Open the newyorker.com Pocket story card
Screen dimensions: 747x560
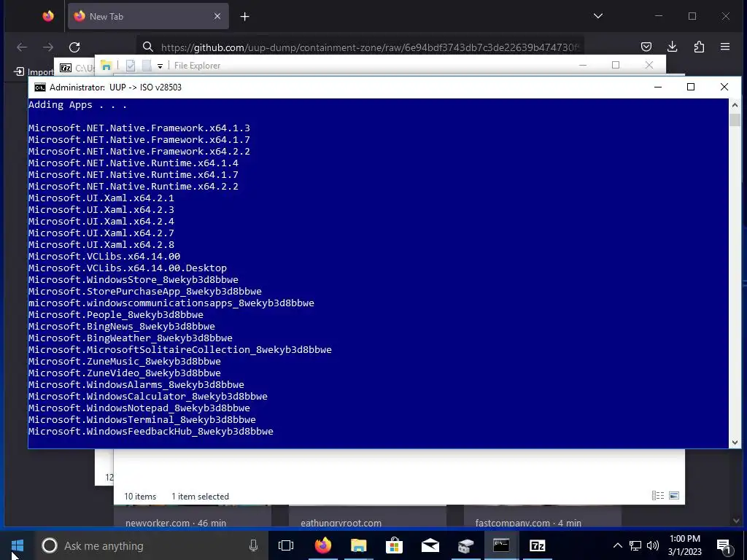coord(193,517)
